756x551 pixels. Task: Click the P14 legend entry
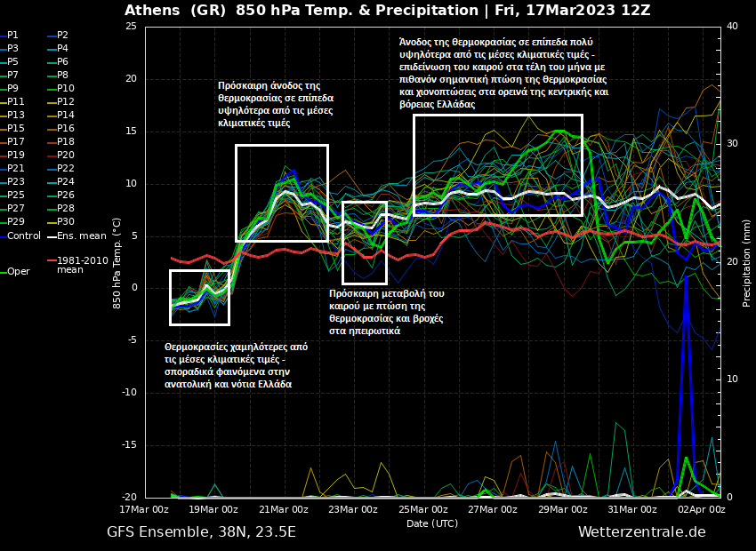coord(65,116)
